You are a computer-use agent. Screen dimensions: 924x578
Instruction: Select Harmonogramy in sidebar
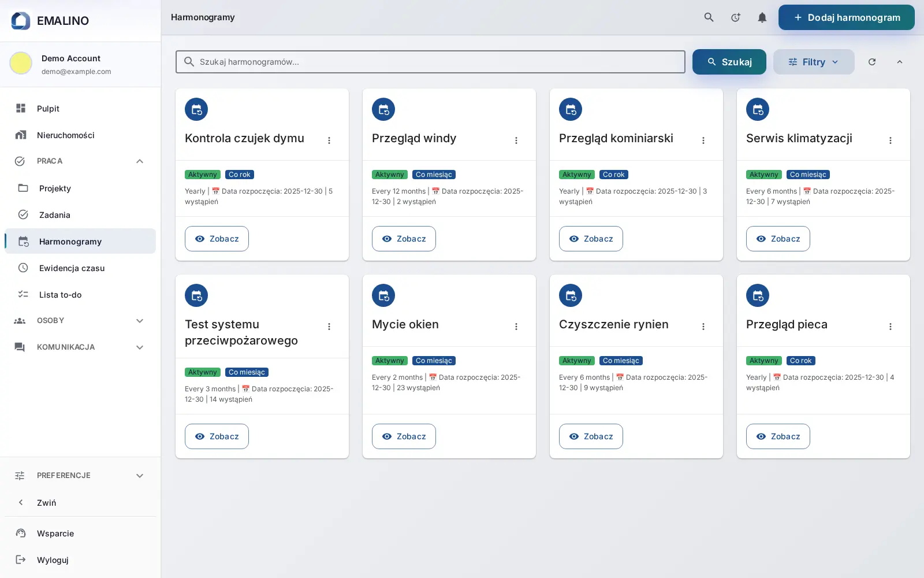point(80,242)
